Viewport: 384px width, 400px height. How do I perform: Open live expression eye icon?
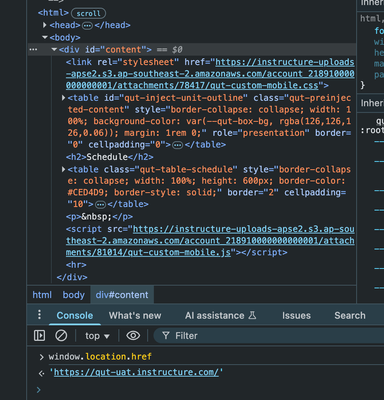point(133,335)
